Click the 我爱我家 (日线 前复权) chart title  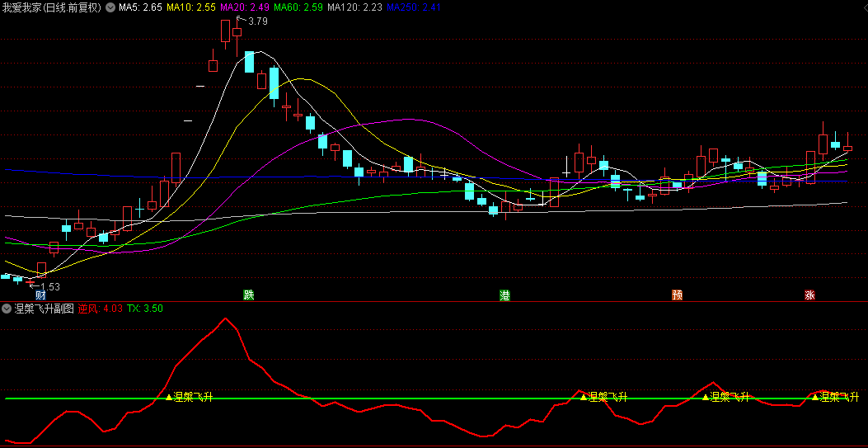coord(52,7)
